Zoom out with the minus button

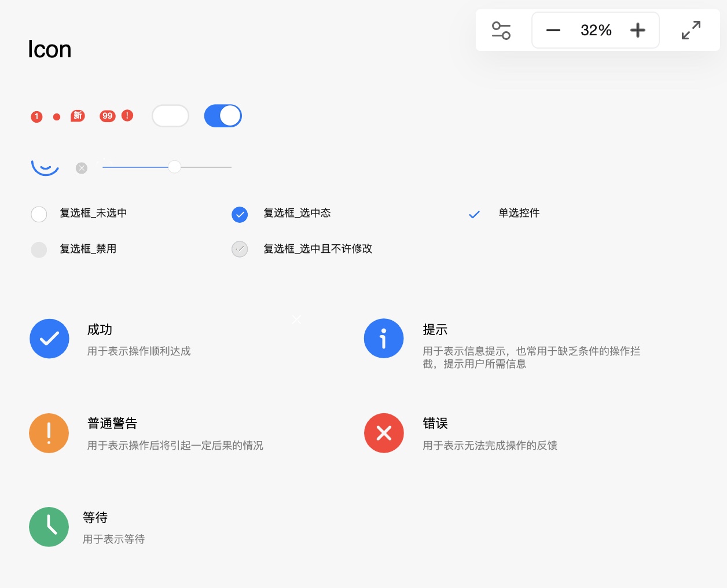pos(553,30)
